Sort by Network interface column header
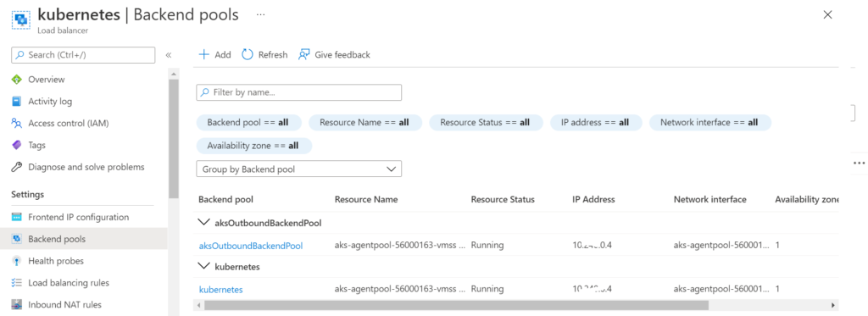Screen dimensions: 868x316 tap(709, 199)
